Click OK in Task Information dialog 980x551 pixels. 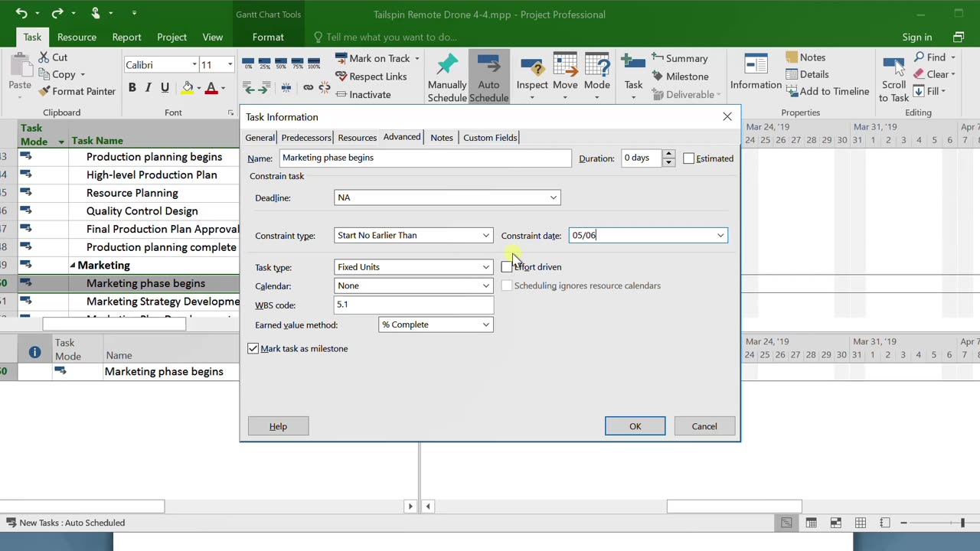635,426
